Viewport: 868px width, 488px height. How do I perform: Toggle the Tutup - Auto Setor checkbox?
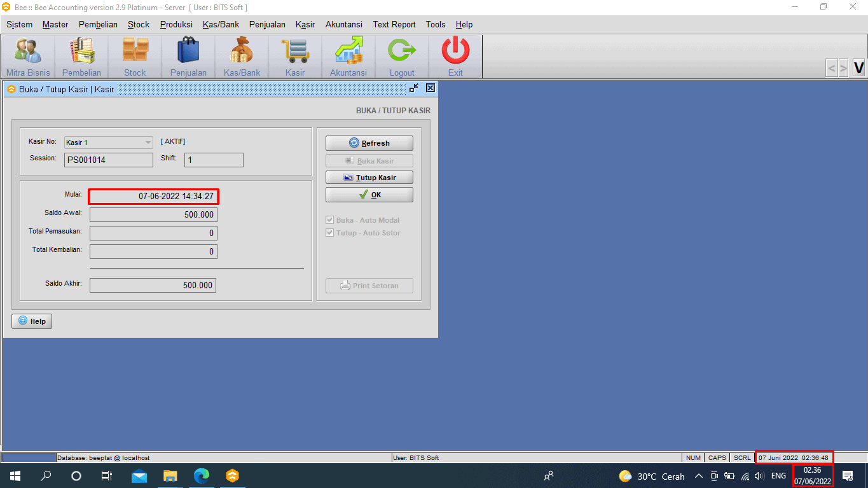point(330,233)
